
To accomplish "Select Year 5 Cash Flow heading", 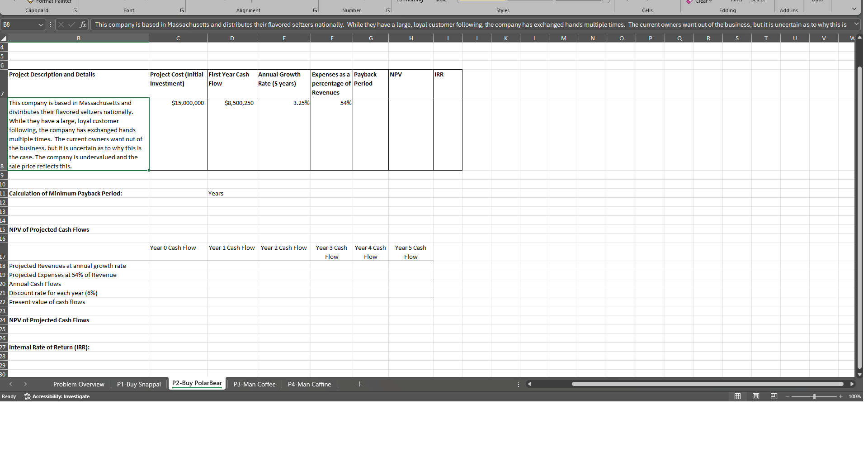I will point(411,252).
